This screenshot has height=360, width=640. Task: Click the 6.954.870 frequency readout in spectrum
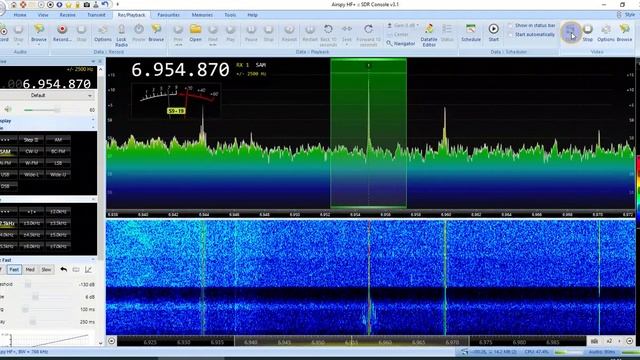(180, 70)
